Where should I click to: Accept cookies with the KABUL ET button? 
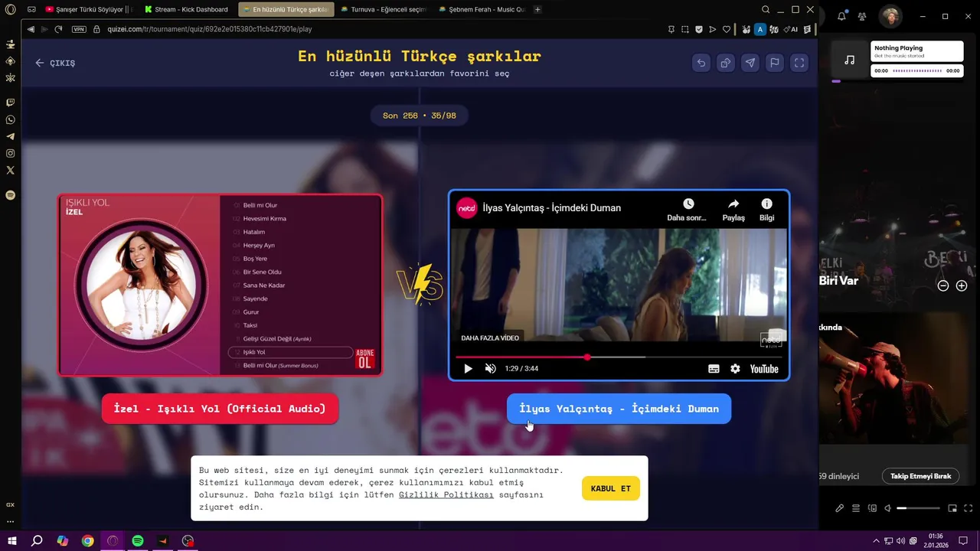610,488
